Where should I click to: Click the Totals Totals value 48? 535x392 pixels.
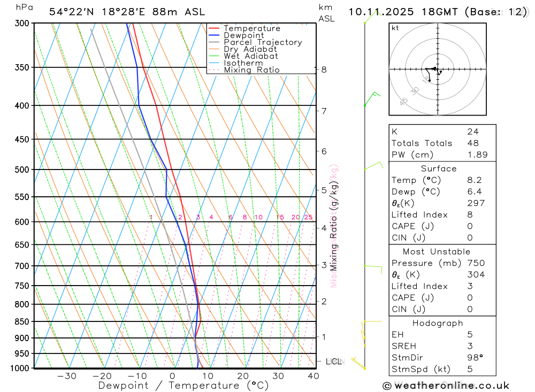(473, 143)
